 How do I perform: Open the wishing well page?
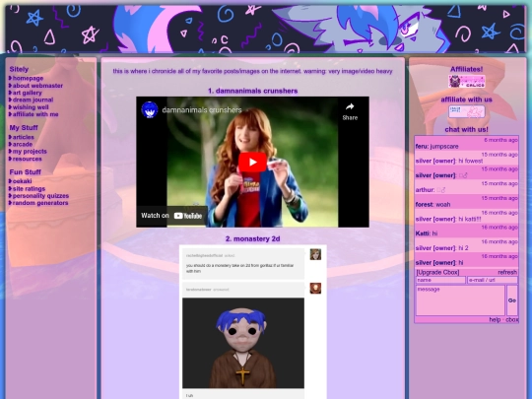point(31,107)
